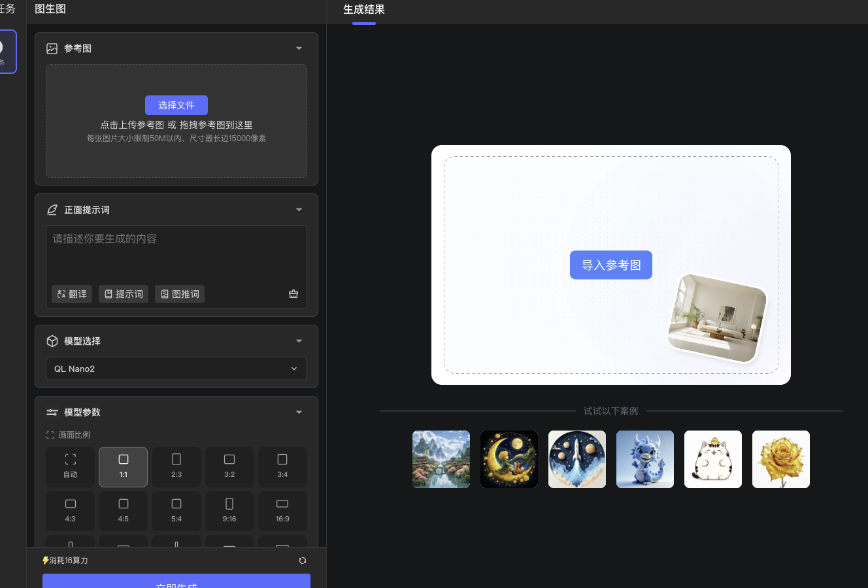Screen dimensions: 868x588
Task: Click the 图生图 panel title
Action: (x=50, y=9)
